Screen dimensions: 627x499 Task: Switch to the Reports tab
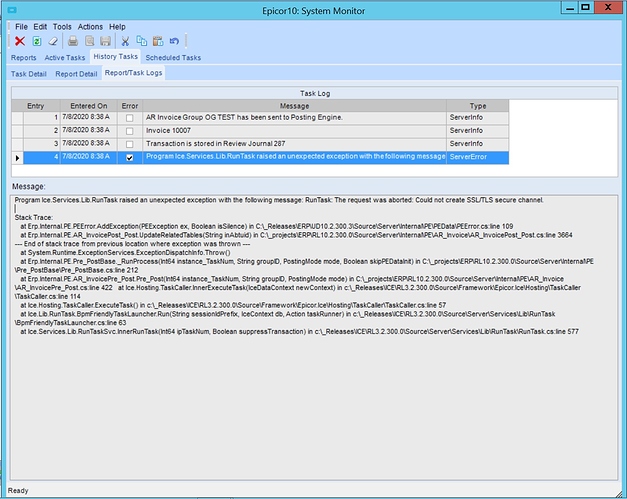pos(24,58)
